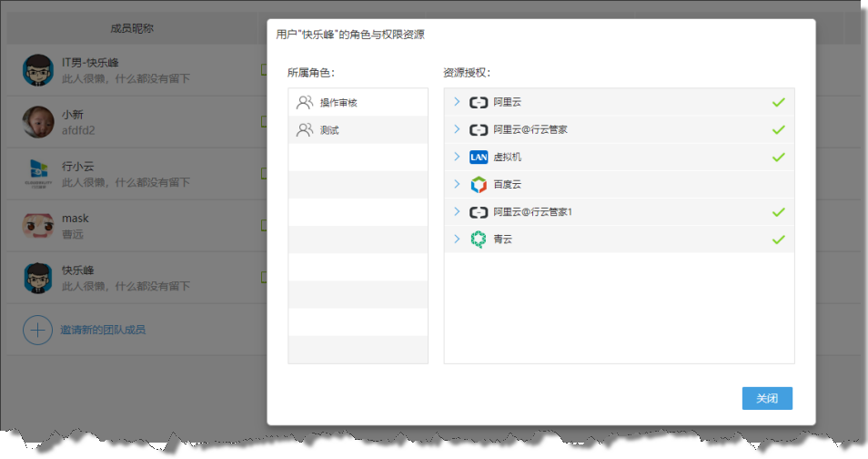Click the circled plus icon to invite members
The width and height of the screenshot is (868, 459).
coord(37,330)
